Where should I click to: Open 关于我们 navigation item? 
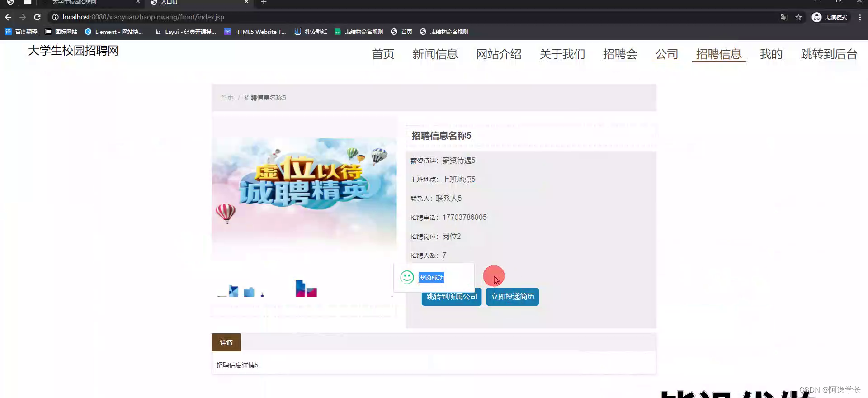pyautogui.click(x=562, y=54)
